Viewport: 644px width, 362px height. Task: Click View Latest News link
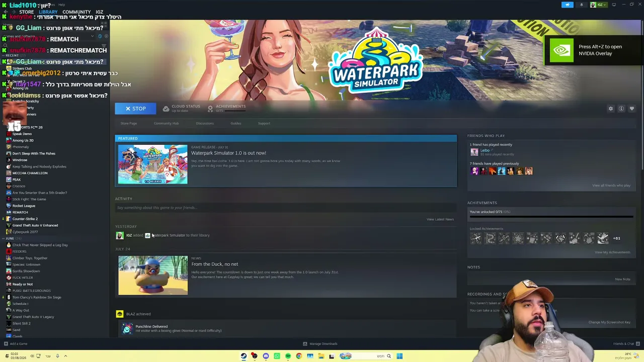(440, 219)
